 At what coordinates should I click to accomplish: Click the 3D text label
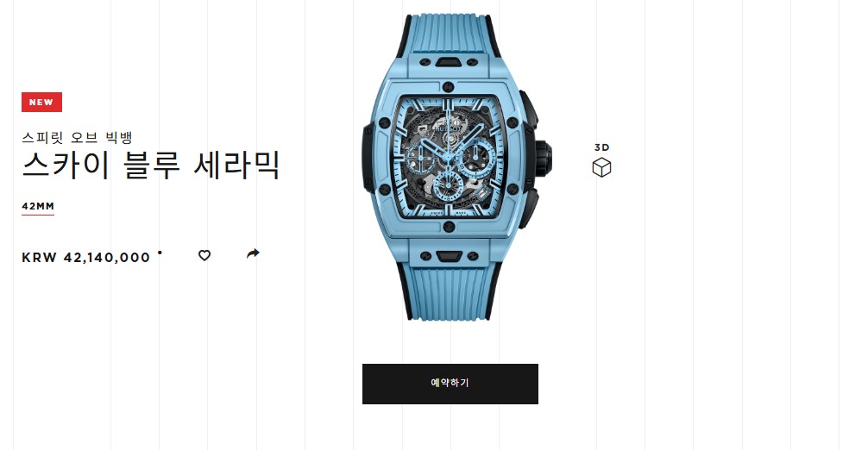pyautogui.click(x=601, y=147)
